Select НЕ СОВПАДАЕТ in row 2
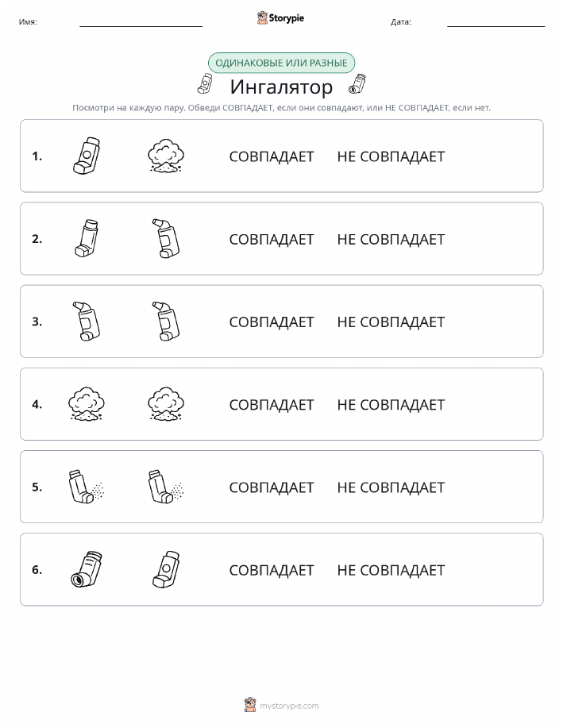Screen dimensions: 563x728 click(391, 240)
